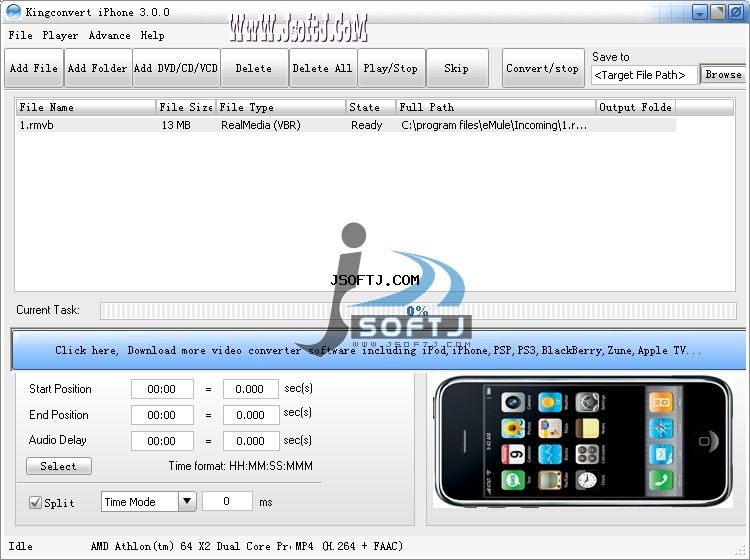The width and height of the screenshot is (750, 560).
Task: Open the File menu
Action: point(21,35)
